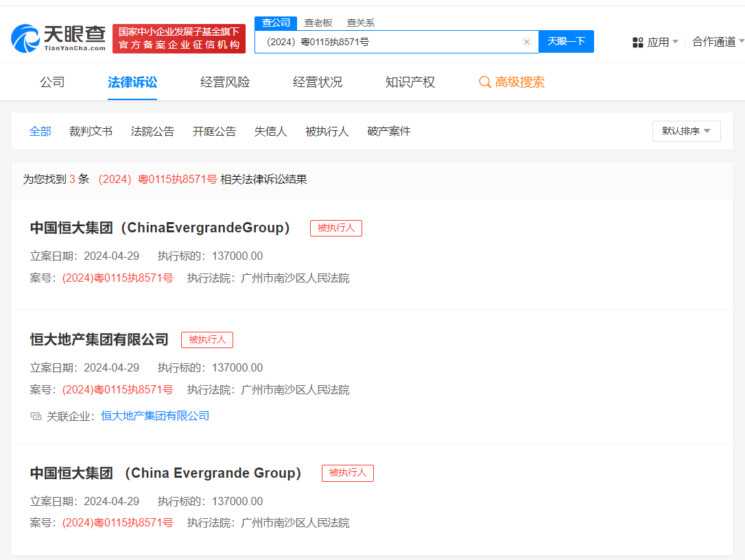Open third result 中国恒大集团（China Evergrande Group）

(166, 473)
